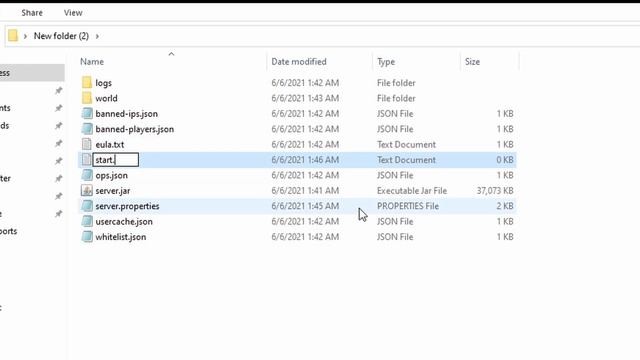Click the 'File folder' type of logs
Image resolution: width=640 pixels, height=360 pixels.
point(396,83)
